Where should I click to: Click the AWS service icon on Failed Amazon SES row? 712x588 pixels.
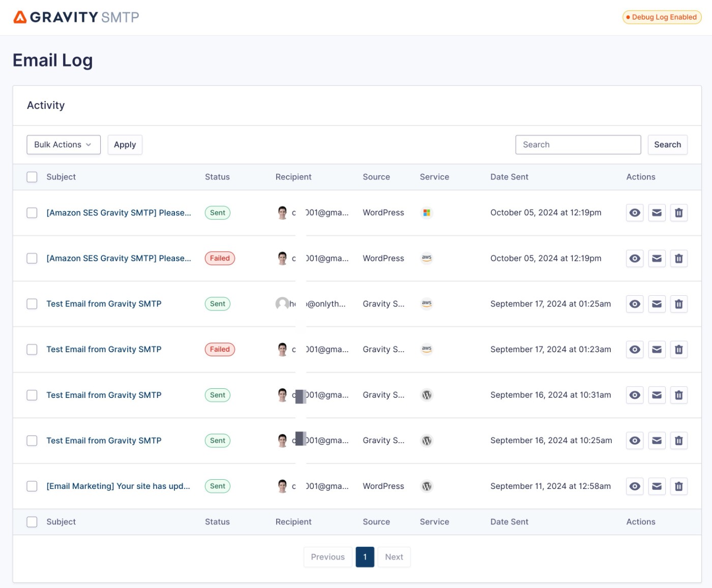(x=427, y=258)
